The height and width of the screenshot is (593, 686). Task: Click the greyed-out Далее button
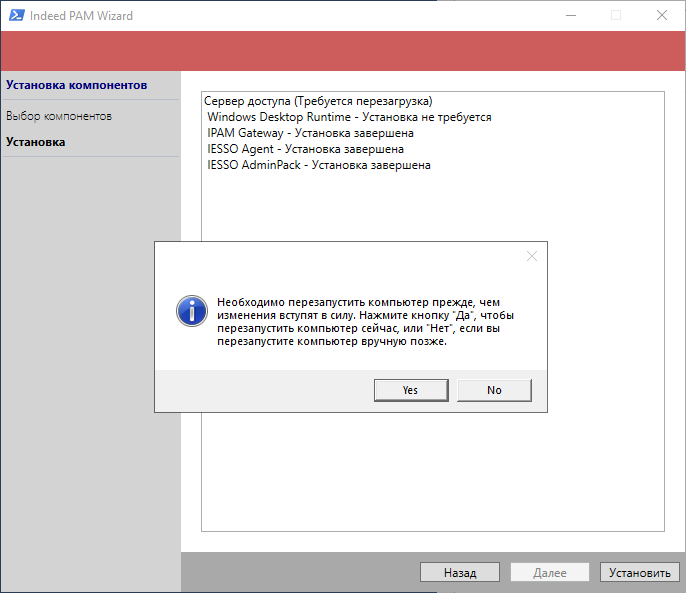tap(550, 573)
